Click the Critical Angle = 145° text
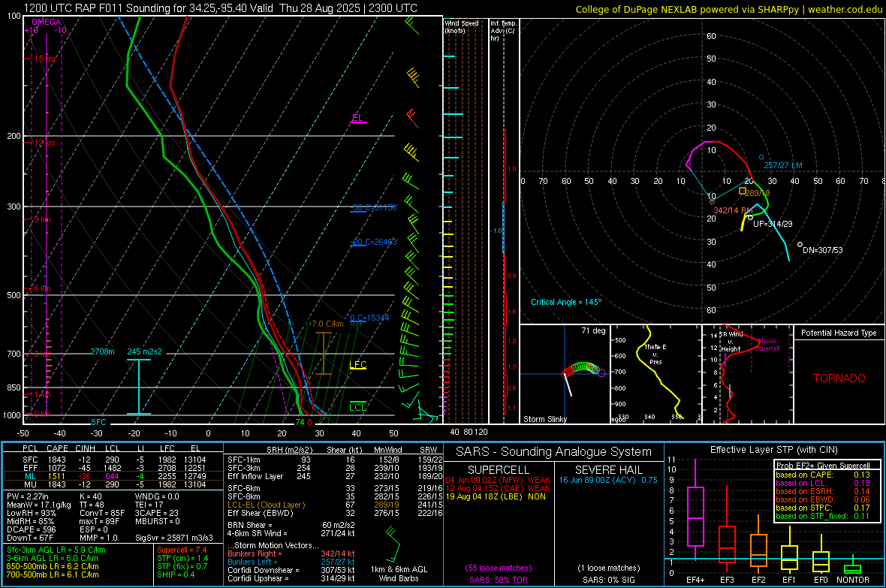Screen dimensions: 886x588 coord(566,302)
